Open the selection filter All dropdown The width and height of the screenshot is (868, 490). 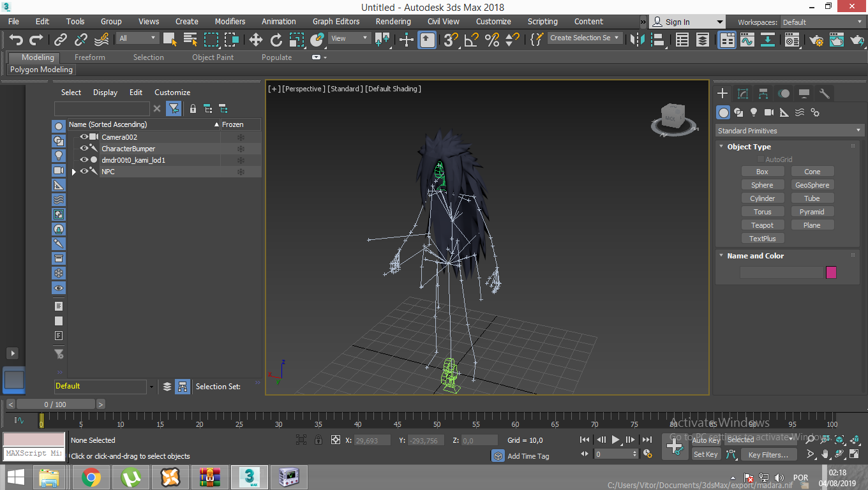pyautogui.click(x=137, y=38)
